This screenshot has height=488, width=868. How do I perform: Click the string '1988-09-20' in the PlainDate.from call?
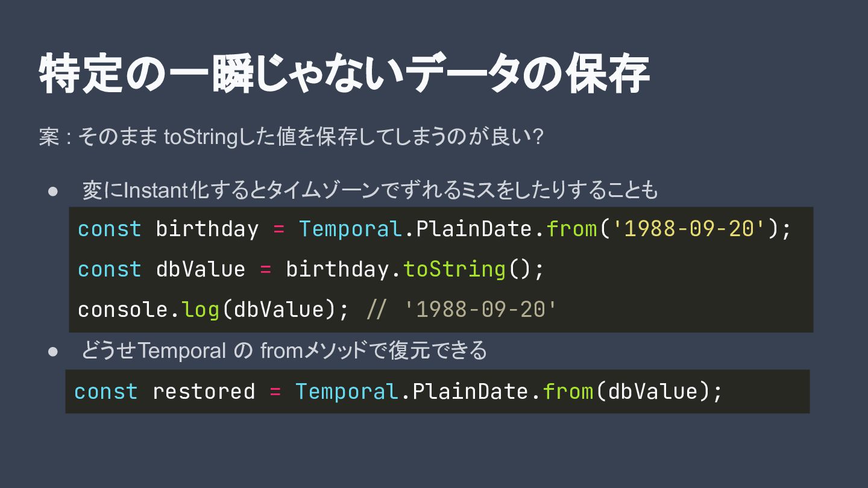(x=689, y=229)
